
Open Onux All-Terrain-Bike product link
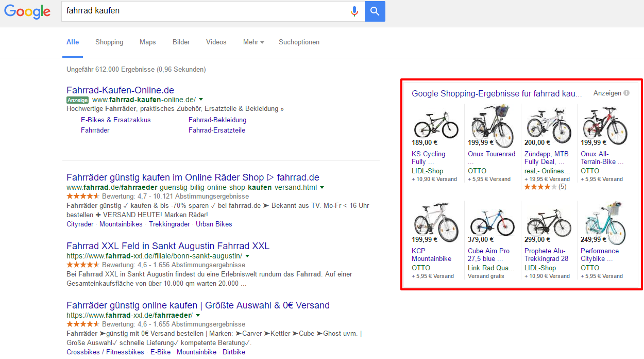pyautogui.click(x=602, y=158)
